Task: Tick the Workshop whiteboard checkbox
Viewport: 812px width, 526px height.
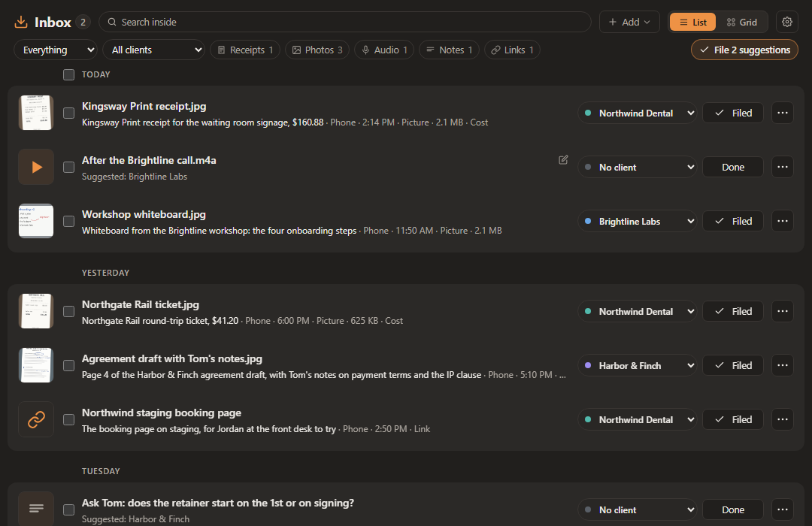Action: (x=69, y=221)
